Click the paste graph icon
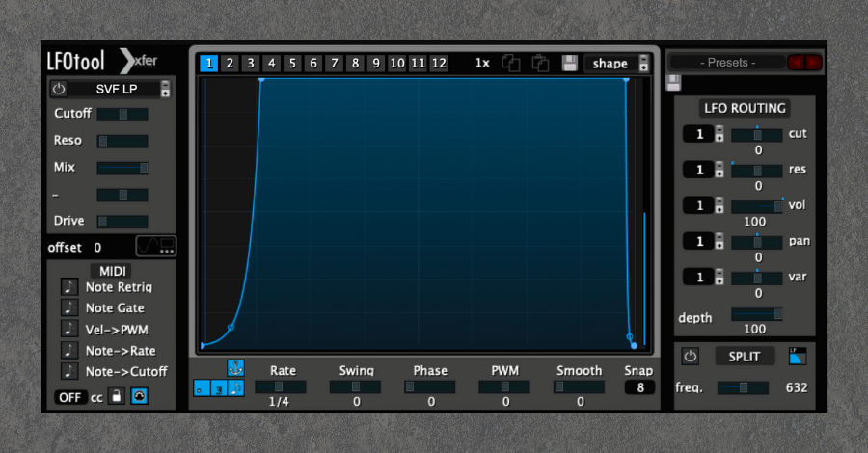 coord(540,63)
